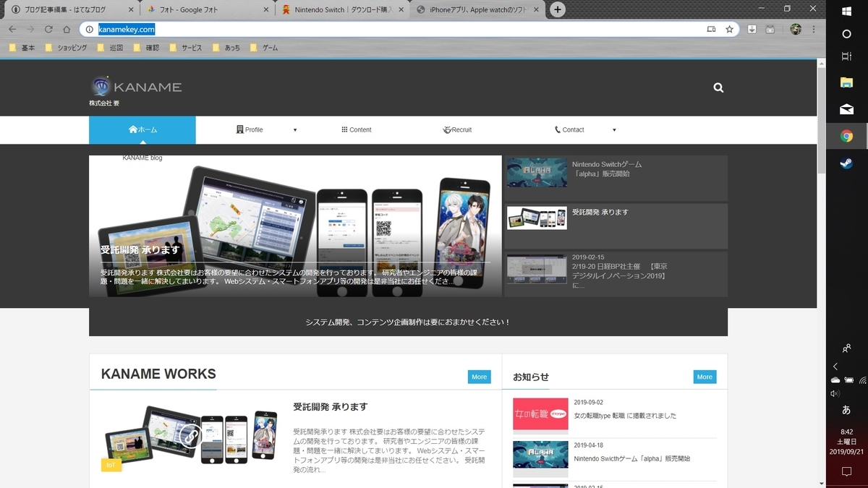Open news Nintendo Swicthゲーム「alpha」販売開始
This screenshot has height=488, width=868.
[631, 458]
